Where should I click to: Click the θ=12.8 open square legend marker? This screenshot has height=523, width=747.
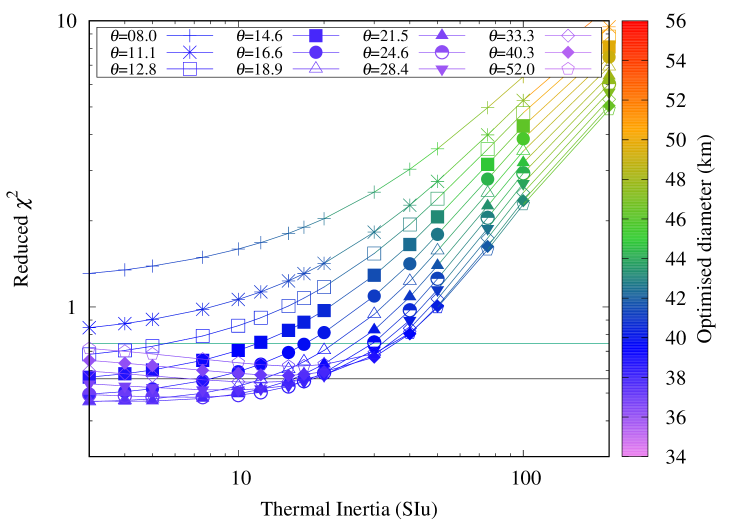click(190, 69)
